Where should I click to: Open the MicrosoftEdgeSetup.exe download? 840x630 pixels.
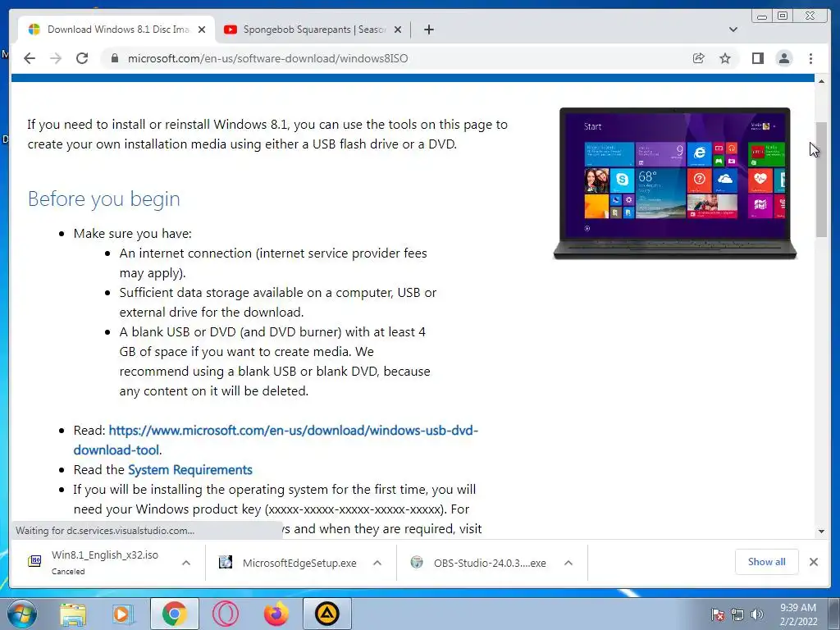click(x=299, y=563)
